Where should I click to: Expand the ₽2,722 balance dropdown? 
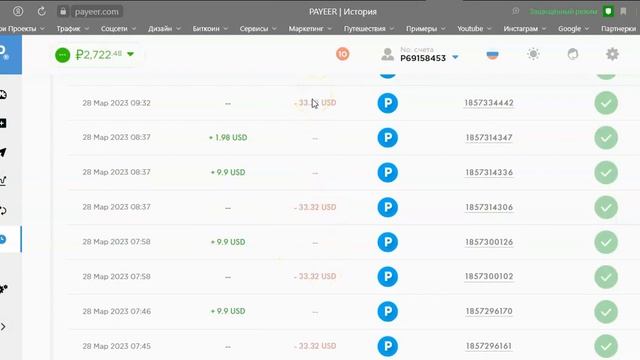pos(130,54)
